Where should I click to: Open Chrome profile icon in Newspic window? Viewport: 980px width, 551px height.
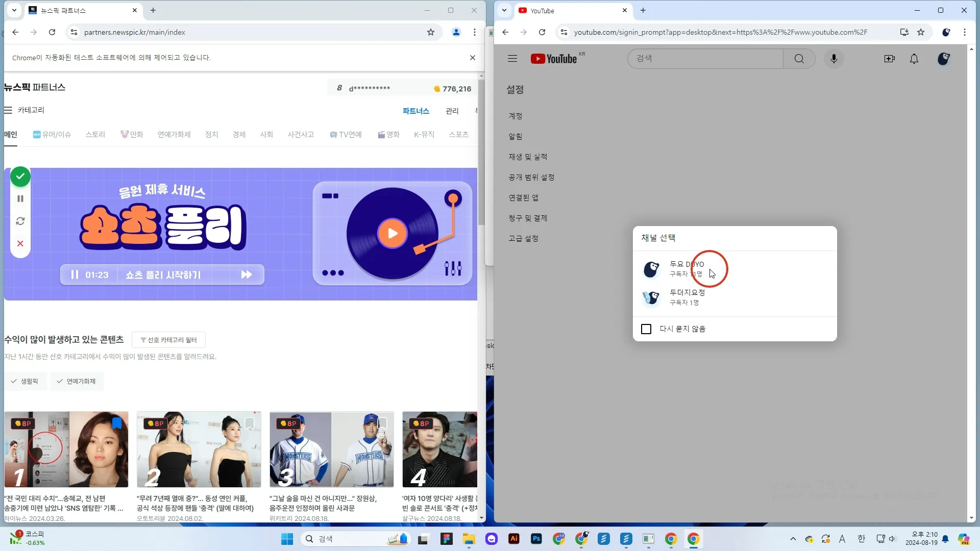tap(456, 32)
